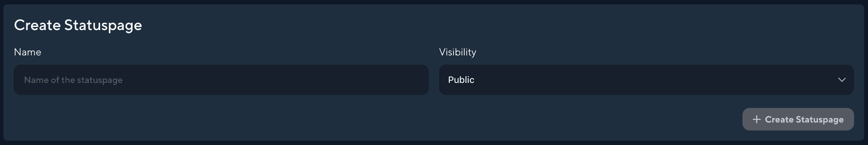Expand visibility options via down chevron
The image size is (868, 145).
(x=842, y=80)
